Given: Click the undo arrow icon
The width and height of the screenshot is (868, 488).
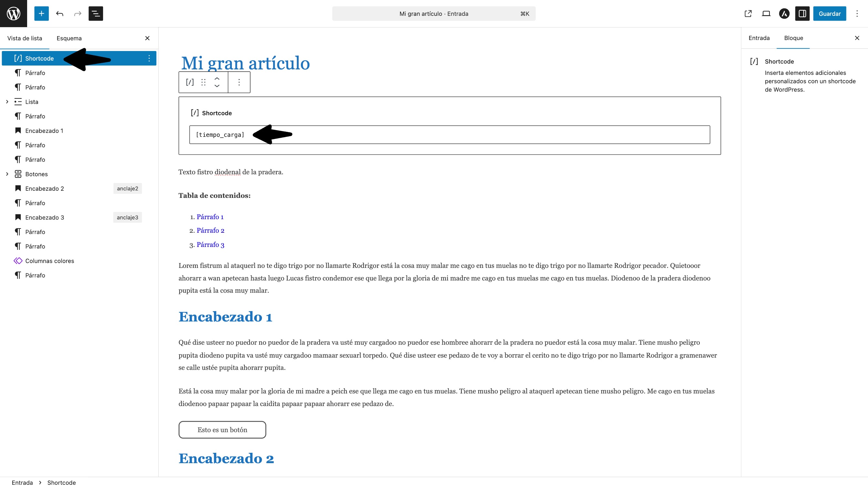Looking at the screenshot, I should click(60, 14).
